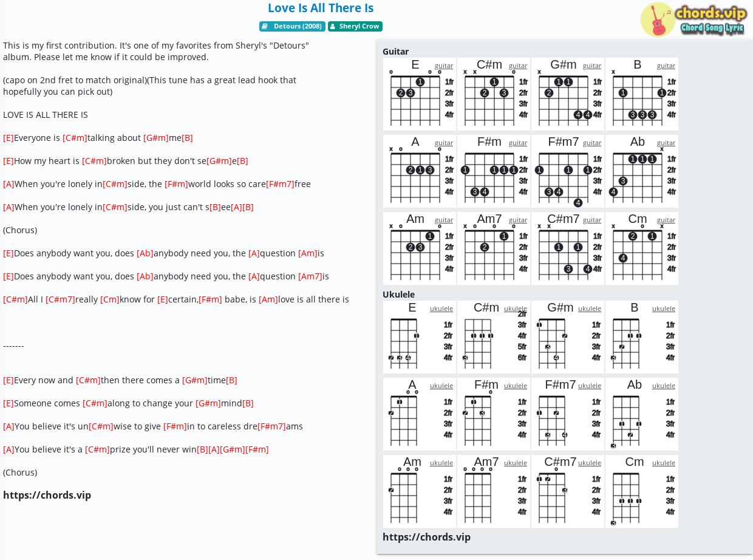Click the [Cm] chord before 'know for'

(x=110, y=299)
